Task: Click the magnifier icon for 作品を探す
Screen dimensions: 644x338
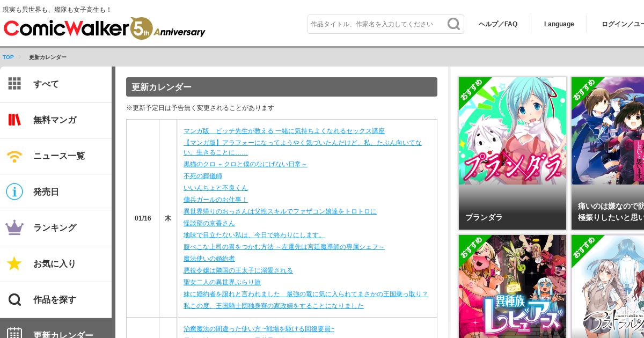Action: (x=14, y=299)
